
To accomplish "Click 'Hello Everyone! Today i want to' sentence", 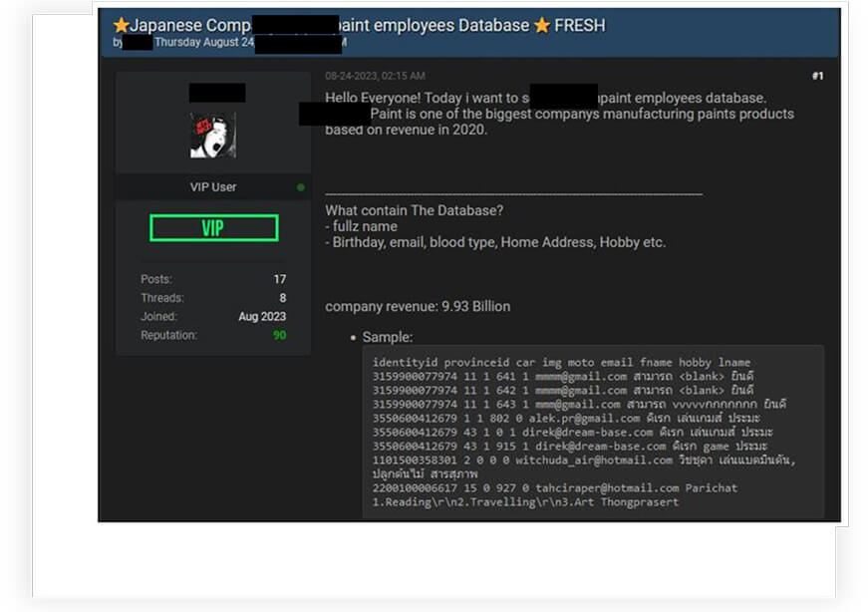I will coord(427,98).
